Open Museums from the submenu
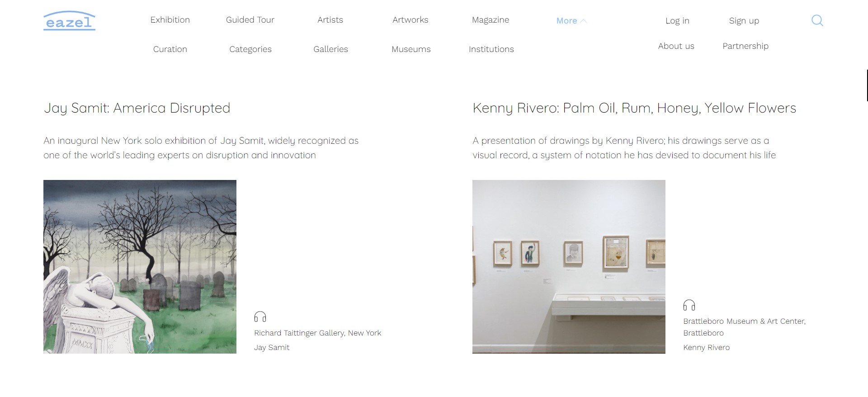 (411, 49)
